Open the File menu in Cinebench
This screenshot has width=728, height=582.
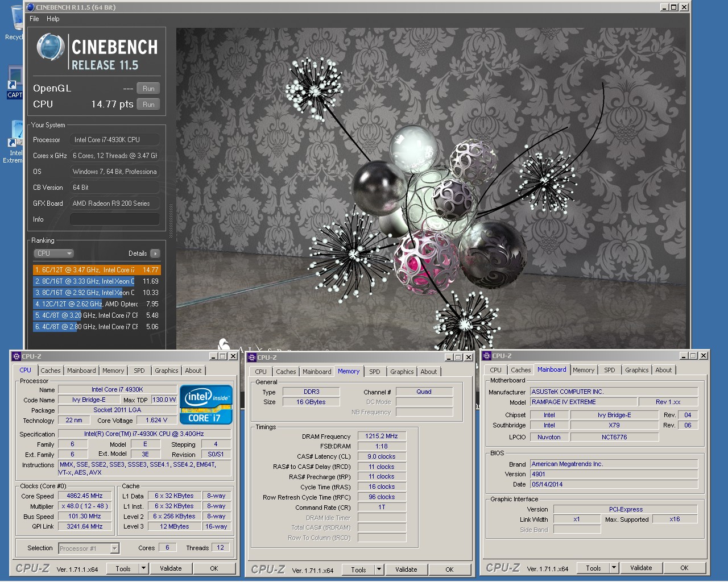click(x=34, y=19)
